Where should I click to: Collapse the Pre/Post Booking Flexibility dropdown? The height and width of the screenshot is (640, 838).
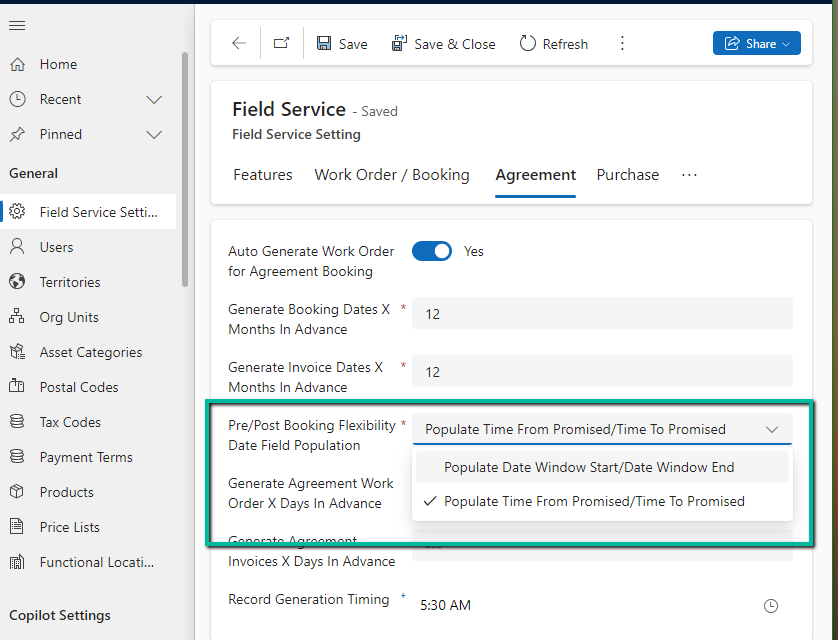(x=772, y=429)
